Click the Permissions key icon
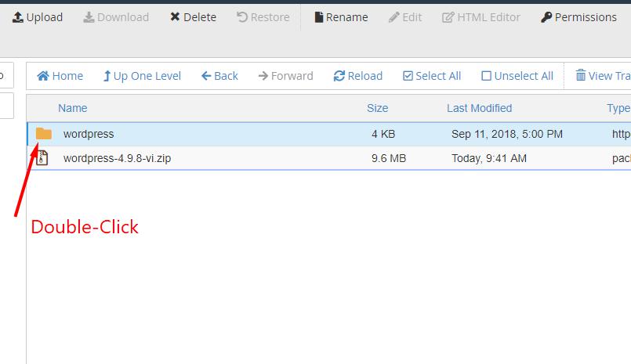Image resolution: width=631 pixels, height=364 pixels. [x=546, y=17]
